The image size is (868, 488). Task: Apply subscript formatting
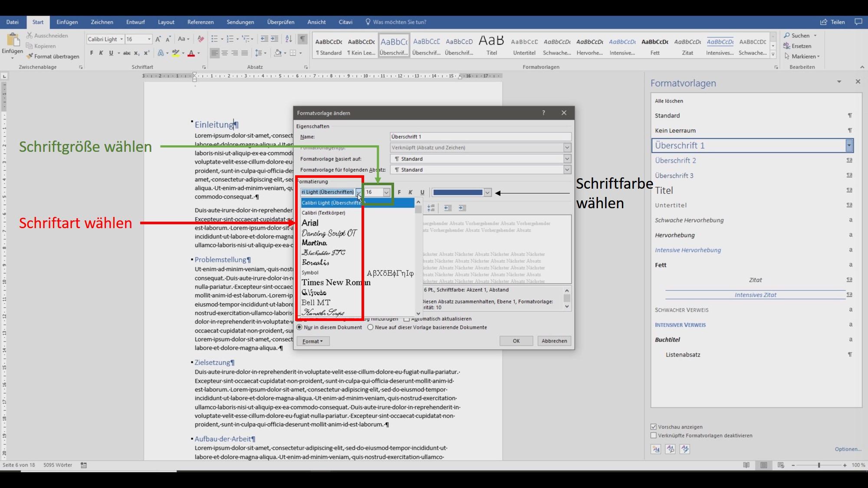(137, 53)
